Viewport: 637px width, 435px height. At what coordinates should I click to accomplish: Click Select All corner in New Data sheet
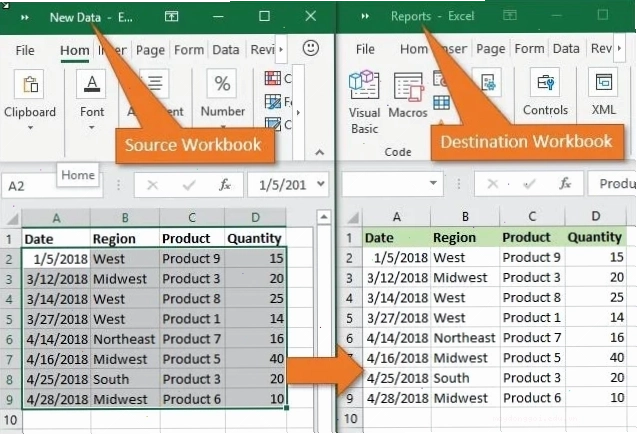[12, 219]
